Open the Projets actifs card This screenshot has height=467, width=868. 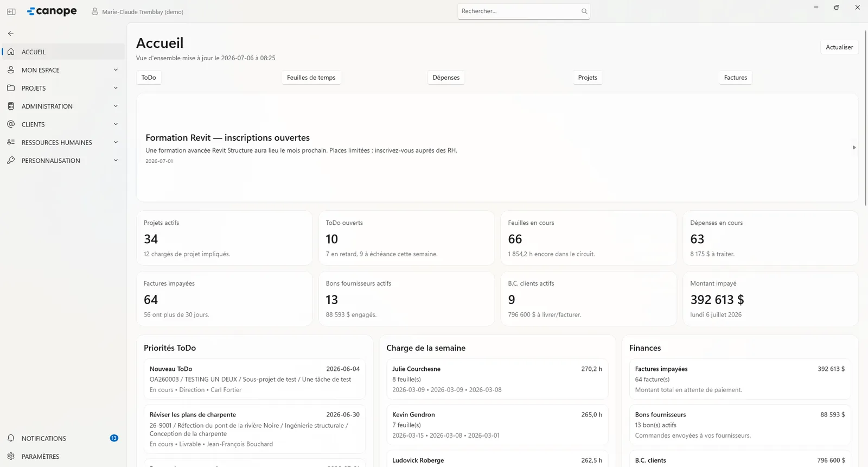224,238
